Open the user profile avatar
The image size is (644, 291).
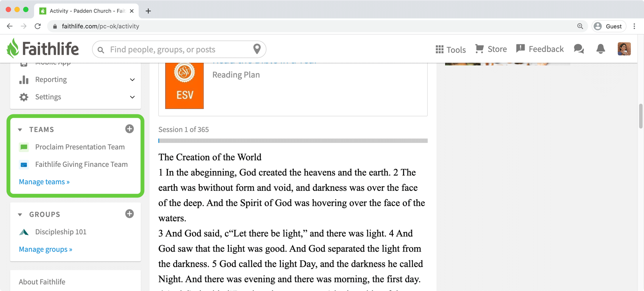(x=624, y=49)
